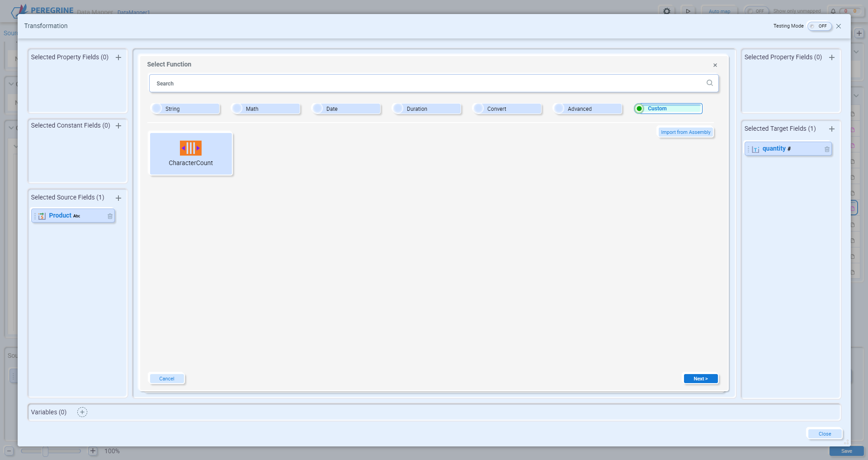This screenshot has width=868, height=460.
Task: Click the Product source field icon
Action: point(42,216)
